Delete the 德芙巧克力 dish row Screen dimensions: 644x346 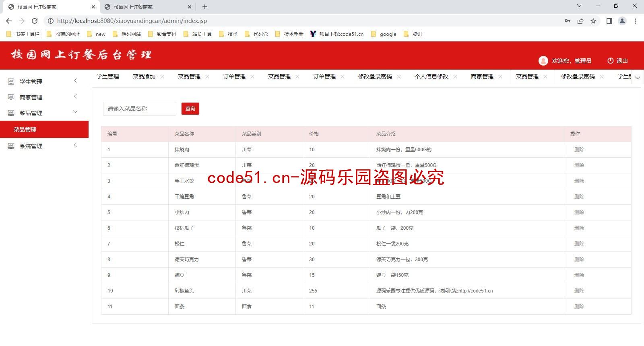579,259
